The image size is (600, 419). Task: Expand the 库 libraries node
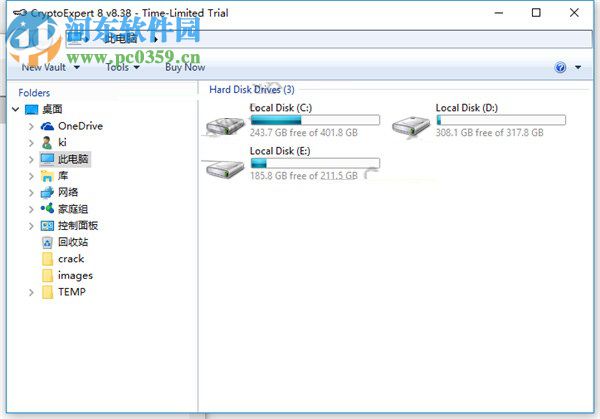(x=31, y=176)
